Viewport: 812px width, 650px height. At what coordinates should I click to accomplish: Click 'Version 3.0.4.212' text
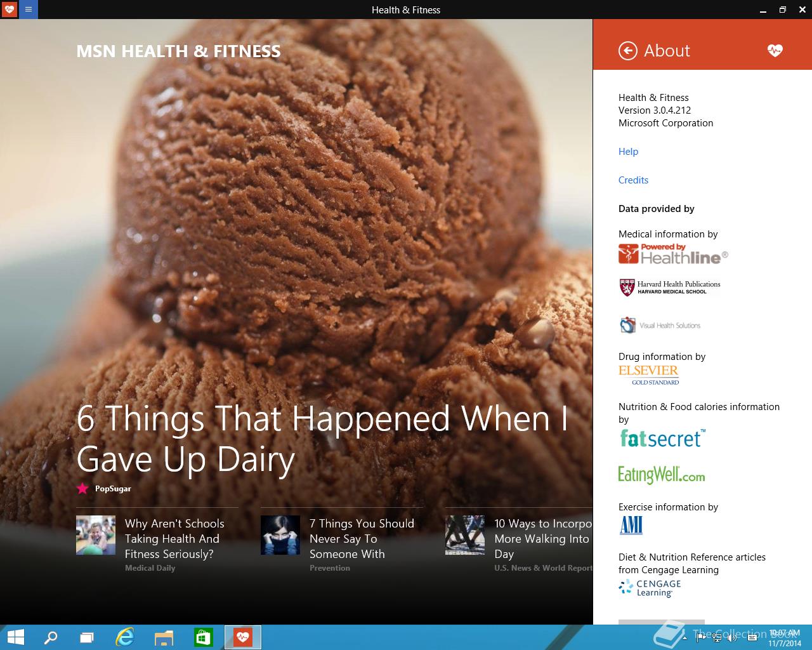(x=655, y=110)
